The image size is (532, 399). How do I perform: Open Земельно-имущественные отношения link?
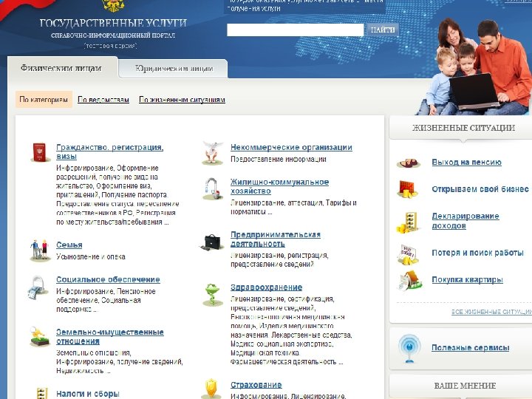(110, 337)
